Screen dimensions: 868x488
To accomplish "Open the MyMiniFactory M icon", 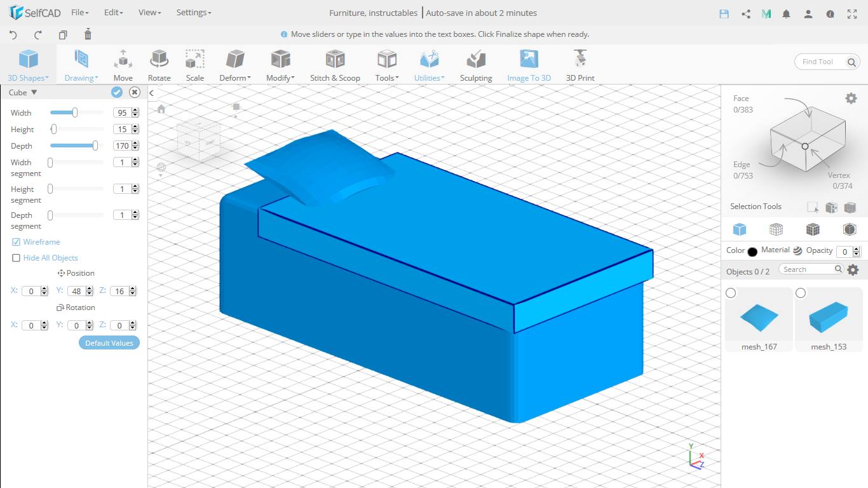I will (766, 13).
